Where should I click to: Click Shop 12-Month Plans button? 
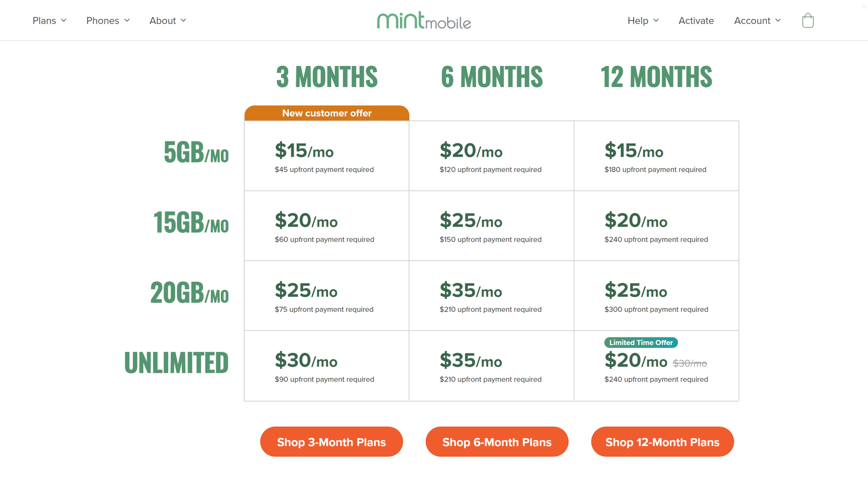pyautogui.click(x=662, y=442)
